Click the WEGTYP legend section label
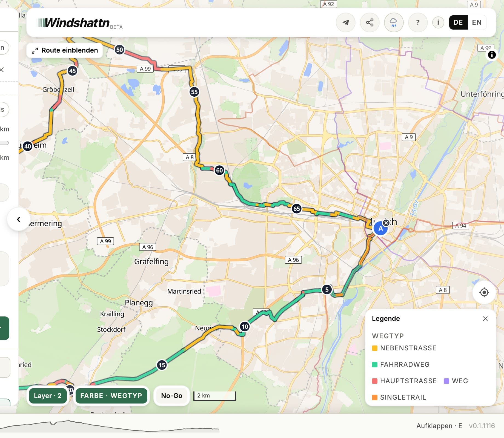 pos(388,336)
